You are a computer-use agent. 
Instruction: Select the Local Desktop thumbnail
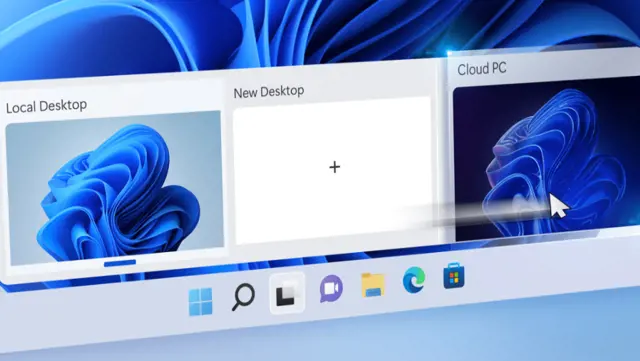[x=114, y=189]
